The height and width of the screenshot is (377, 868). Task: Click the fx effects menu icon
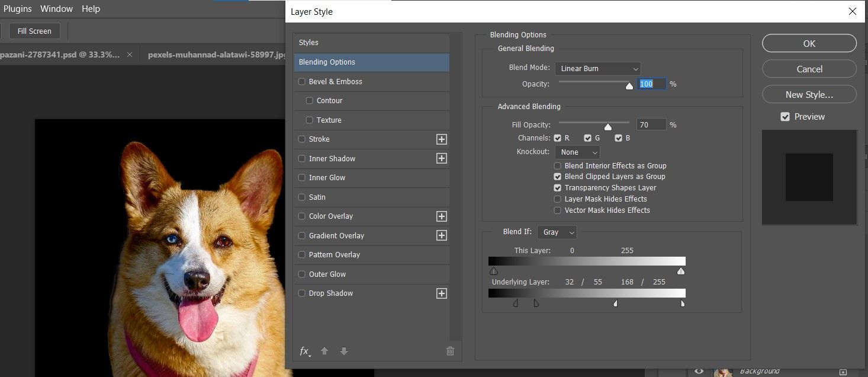tap(304, 351)
